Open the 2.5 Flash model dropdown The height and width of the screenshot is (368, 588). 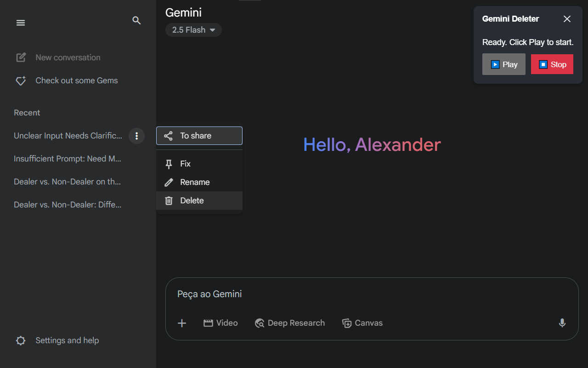point(193,30)
